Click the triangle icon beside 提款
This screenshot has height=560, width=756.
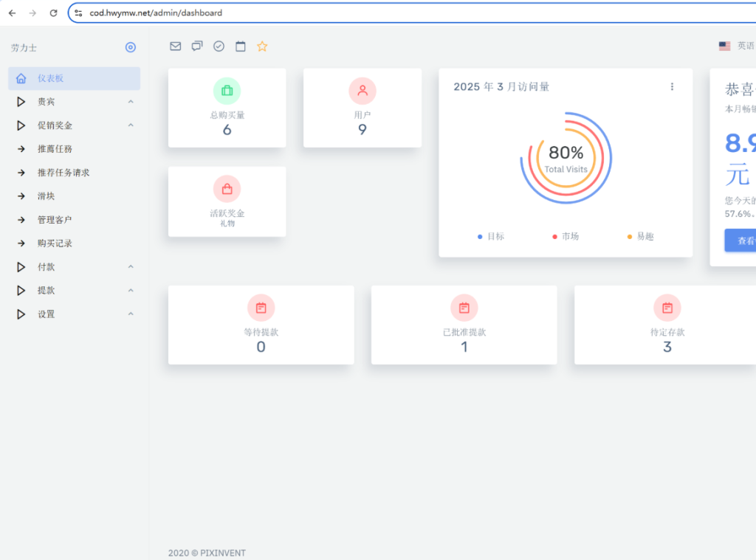tap(21, 291)
